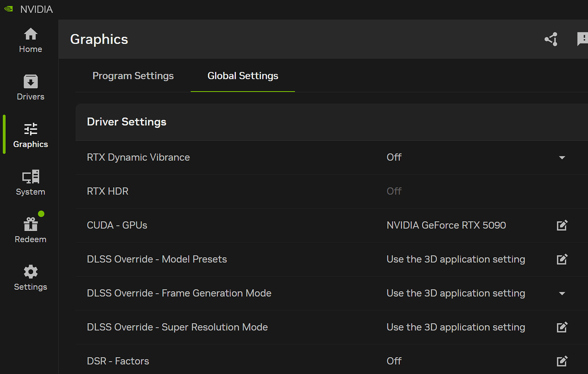Switch to Program Settings tab

coord(133,76)
